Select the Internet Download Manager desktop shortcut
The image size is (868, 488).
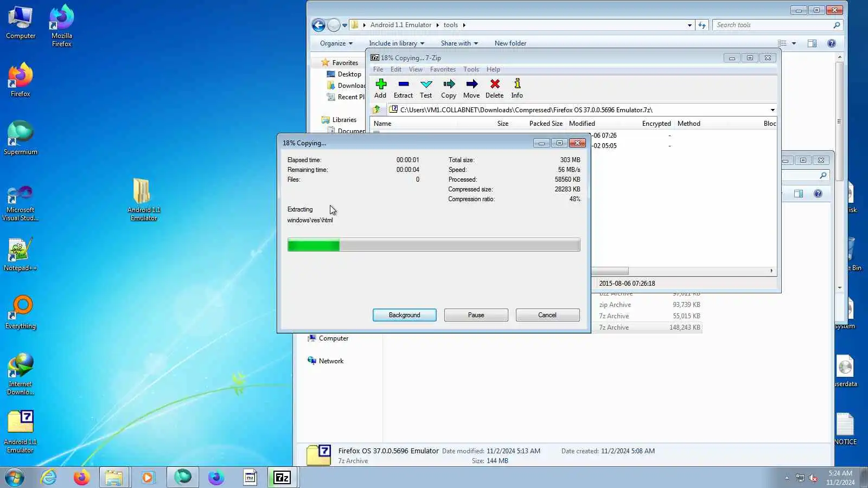pyautogui.click(x=21, y=374)
